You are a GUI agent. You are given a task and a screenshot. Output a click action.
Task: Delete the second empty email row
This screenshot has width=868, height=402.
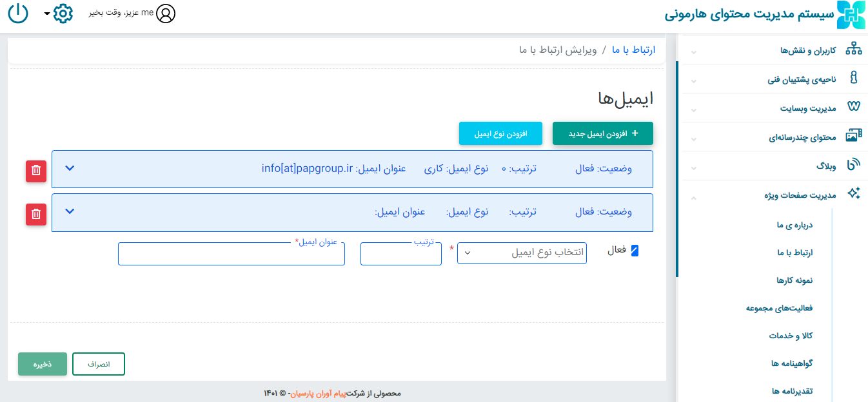36,214
